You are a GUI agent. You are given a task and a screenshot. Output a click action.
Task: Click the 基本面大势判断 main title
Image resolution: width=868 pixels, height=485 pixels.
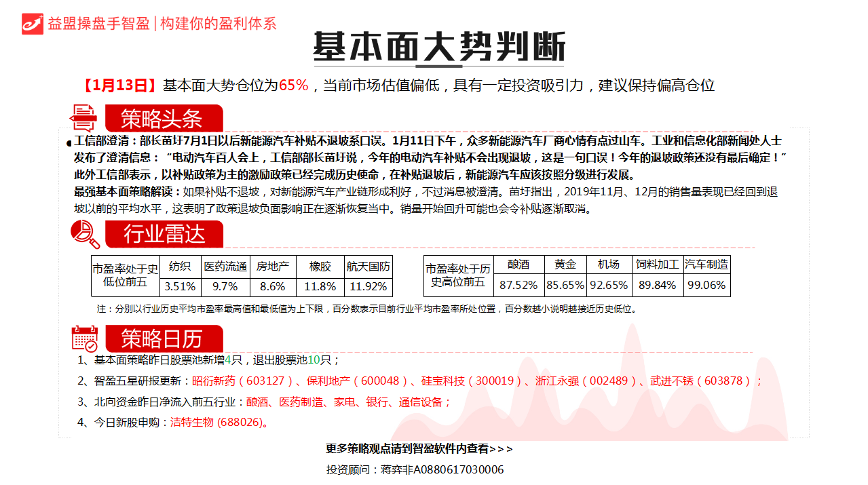tap(439, 47)
